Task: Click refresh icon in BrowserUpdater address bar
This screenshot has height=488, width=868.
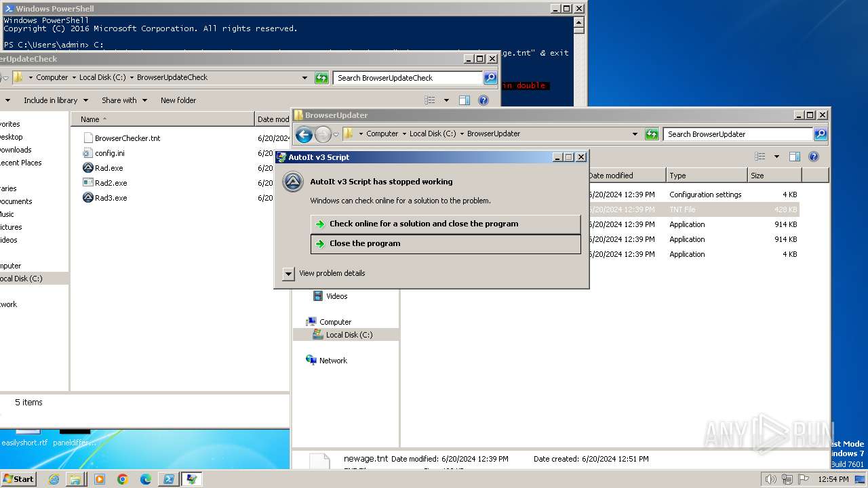Action: click(x=652, y=134)
